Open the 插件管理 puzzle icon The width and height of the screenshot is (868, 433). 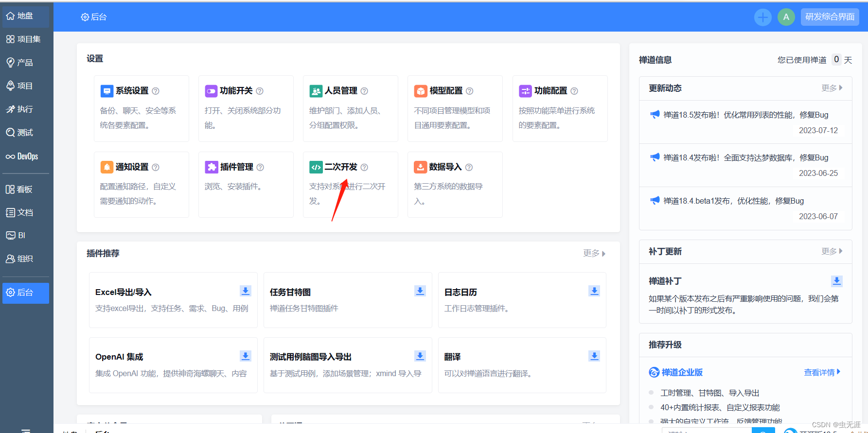point(211,167)
